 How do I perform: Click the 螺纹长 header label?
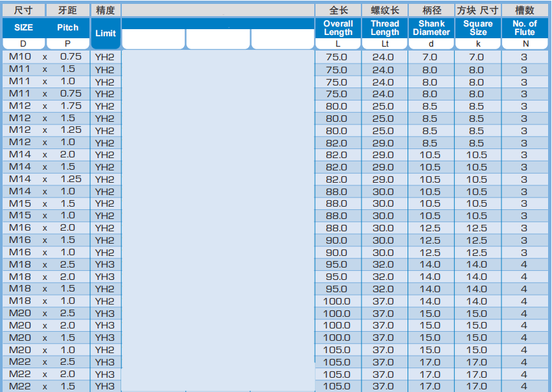click(385, 10)
